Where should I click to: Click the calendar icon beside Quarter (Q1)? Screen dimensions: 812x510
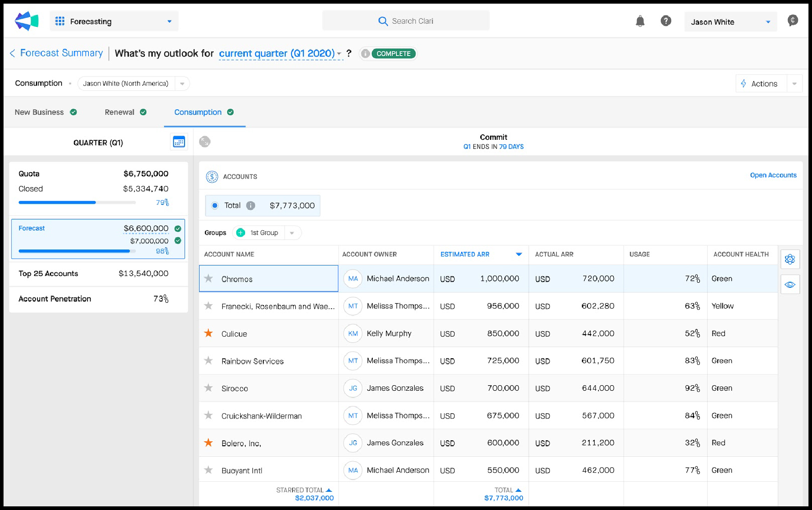coord(179,142)
